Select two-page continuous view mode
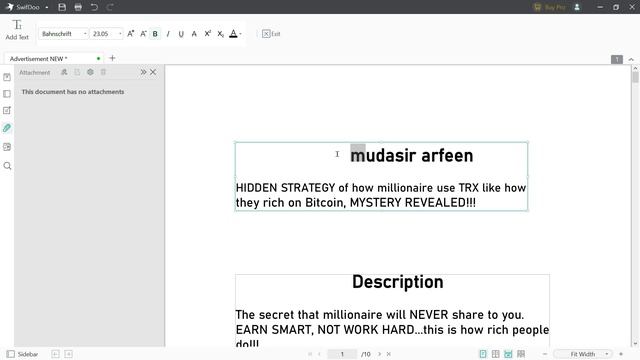The image size is (640, 360). (x=521, y=354)
